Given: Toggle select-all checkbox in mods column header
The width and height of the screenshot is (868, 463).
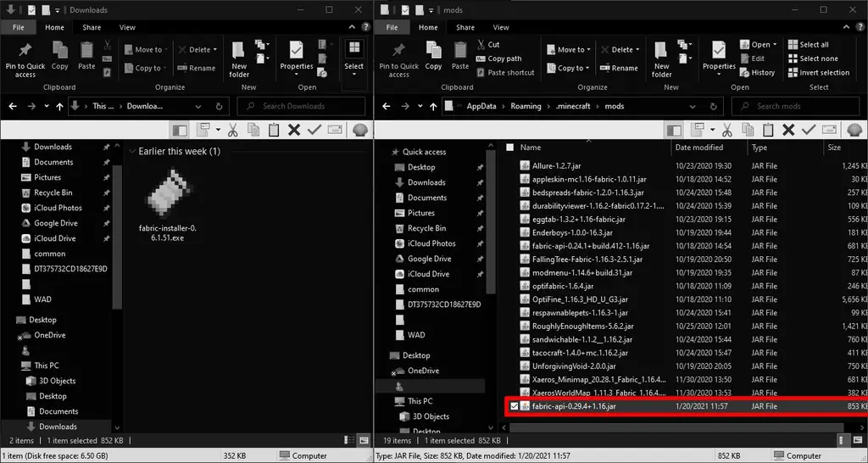Looking at the screenshot, I should tap(509, 148).
